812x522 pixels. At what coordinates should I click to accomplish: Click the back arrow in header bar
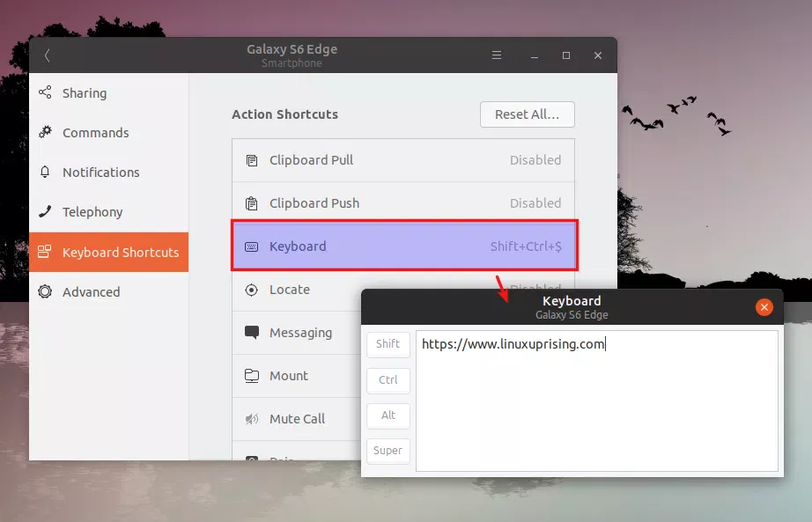point(47,55)
